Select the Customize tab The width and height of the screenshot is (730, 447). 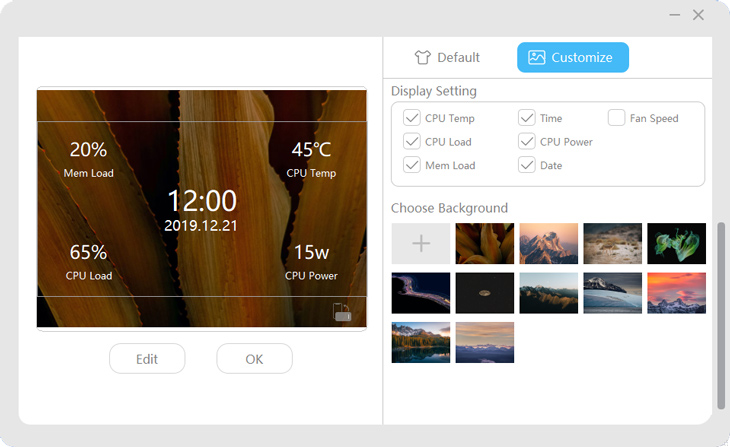tap(573, 57)
